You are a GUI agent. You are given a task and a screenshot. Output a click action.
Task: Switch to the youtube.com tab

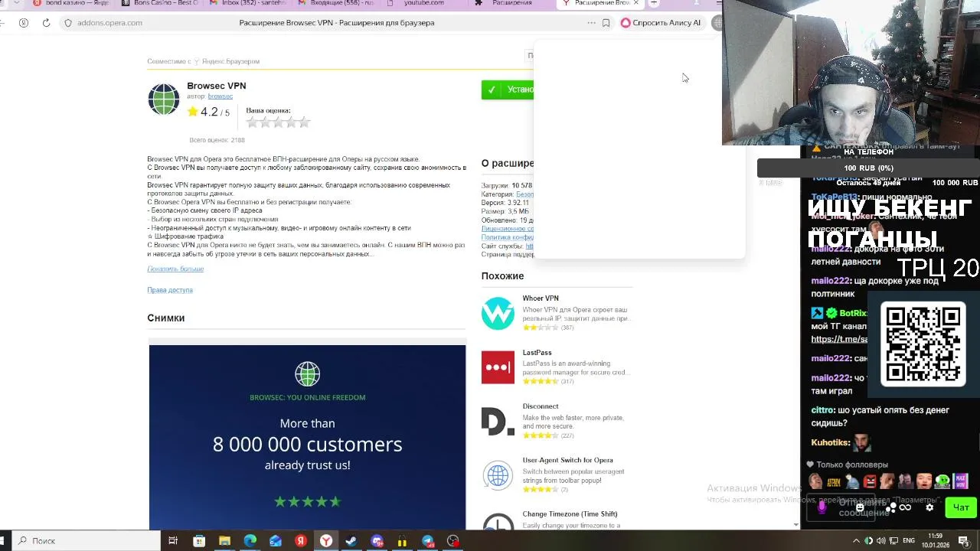tap(424, 3)
